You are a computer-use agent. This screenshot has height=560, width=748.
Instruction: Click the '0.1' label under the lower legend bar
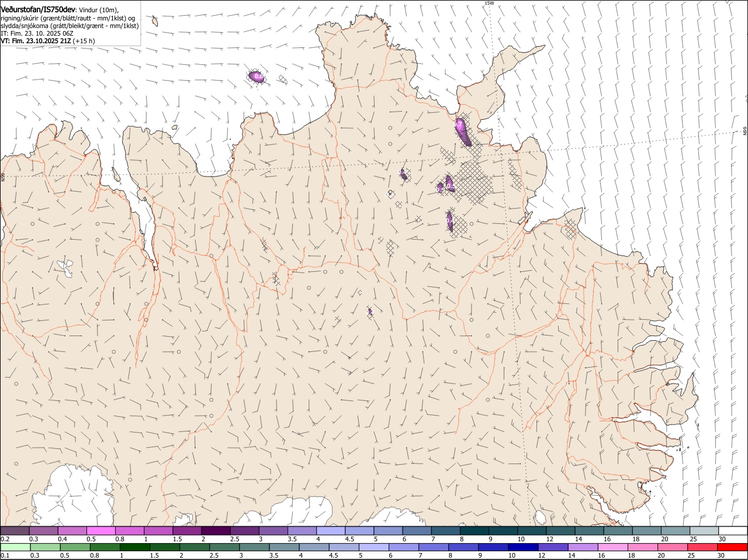click(x=5, y=555)
